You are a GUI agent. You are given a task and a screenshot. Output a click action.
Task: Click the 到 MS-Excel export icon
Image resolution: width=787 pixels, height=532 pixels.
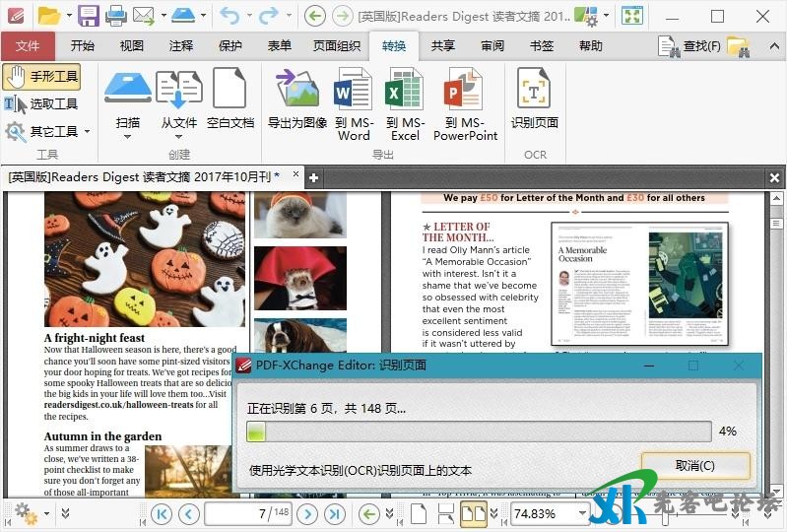[404, 104]
